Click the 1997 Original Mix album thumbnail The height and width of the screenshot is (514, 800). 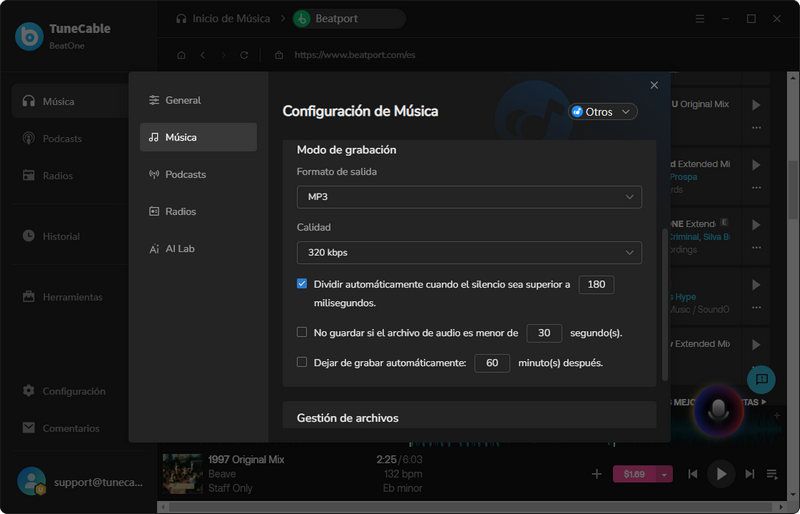pyautogui.click(x=182, y=473)
